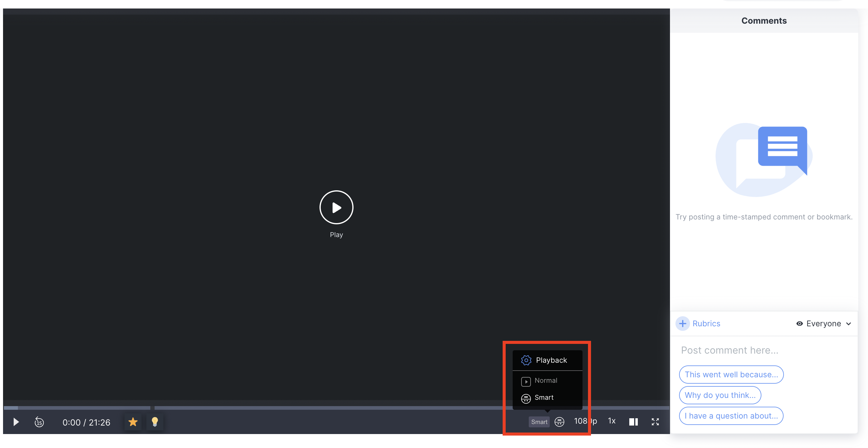Click the star bookmark icon
This screenshot has width=868, height=448.
pos(133,422)
